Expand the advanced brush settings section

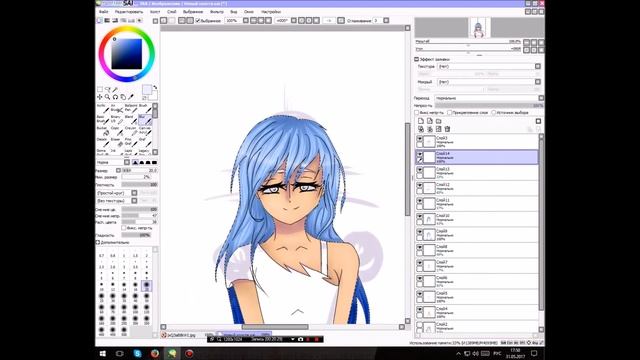(98, 242)
